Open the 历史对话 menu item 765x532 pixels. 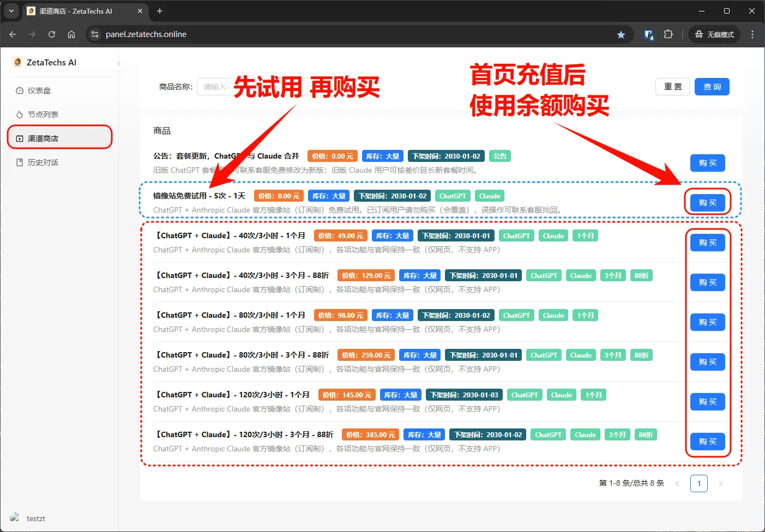pyautogui.click(x=59, y=162)
